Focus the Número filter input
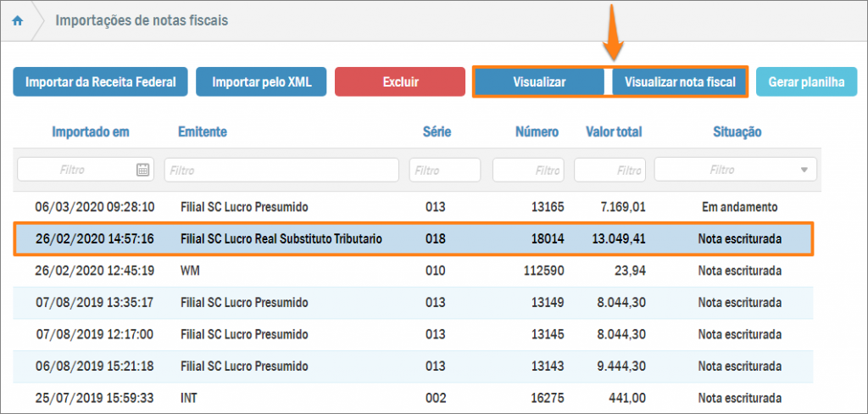 527,170
